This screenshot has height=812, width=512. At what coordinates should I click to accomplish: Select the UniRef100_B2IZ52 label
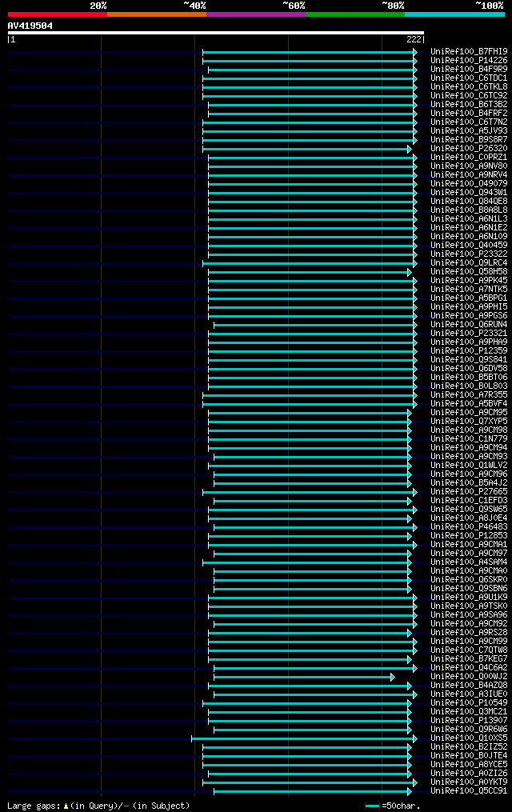(469, 747)
